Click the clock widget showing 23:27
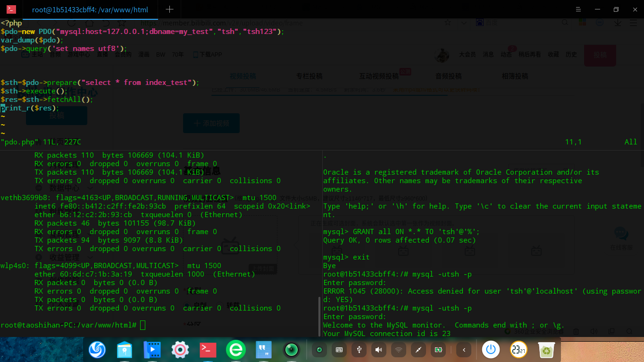Image resolution: width=644 pixels, height=362 pixels. coord(519,350)
